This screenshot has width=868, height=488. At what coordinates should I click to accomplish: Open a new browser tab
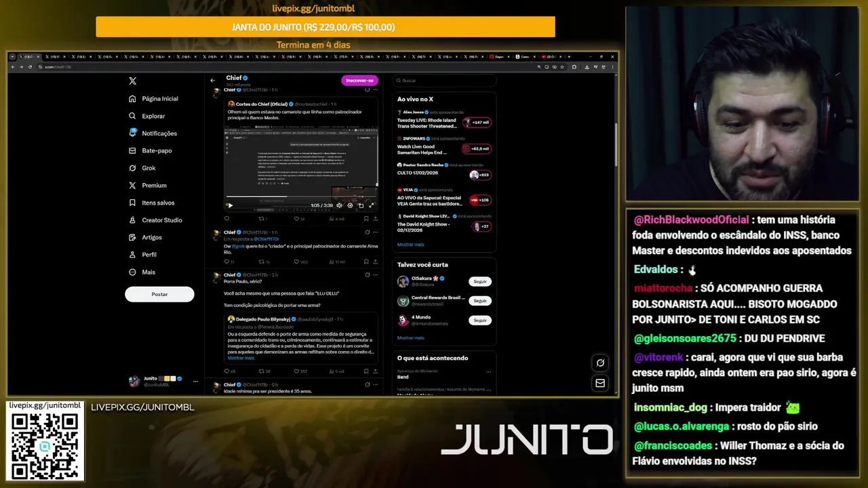[x=568, y=57]
